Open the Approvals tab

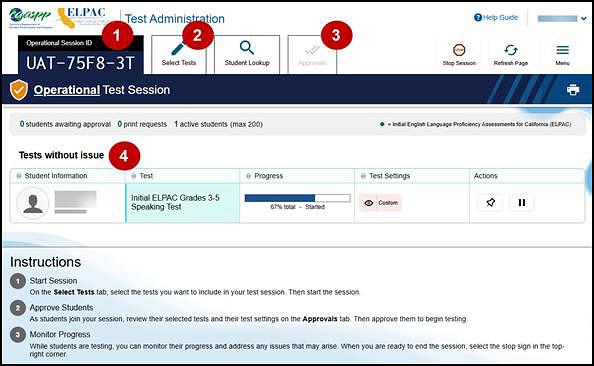pos(312,55)
